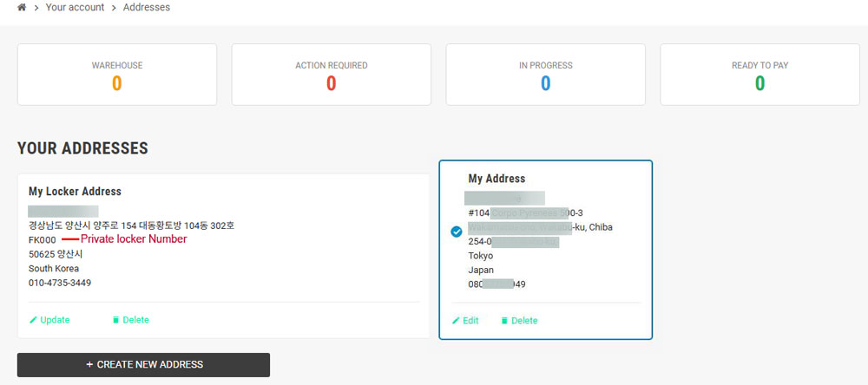868x385 pixels.
Task: Click the trash icon in My Address card
Action: coord(503,321)
